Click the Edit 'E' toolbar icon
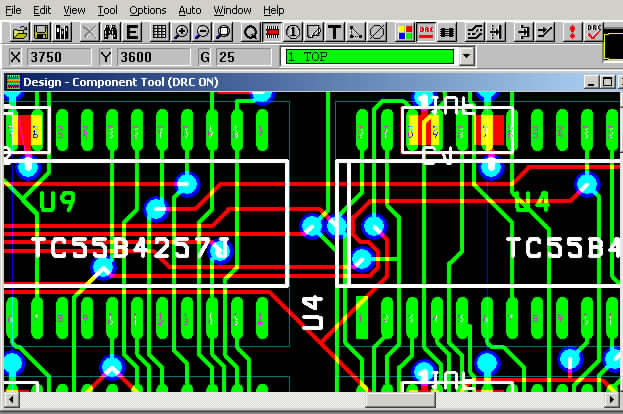Viewport: 623px width, 414px height. pos(132,32)
